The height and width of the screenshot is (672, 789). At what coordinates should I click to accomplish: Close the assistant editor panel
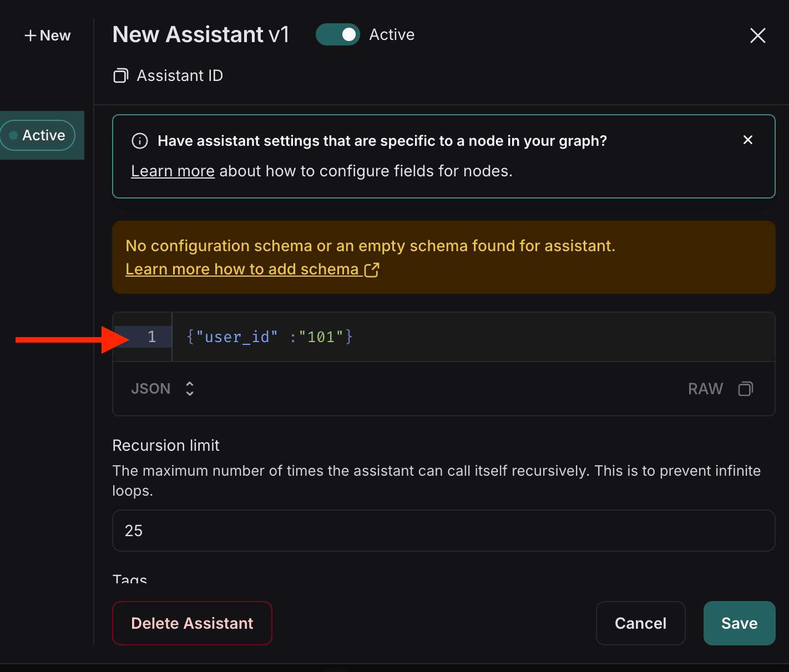(x=758, y=35)
